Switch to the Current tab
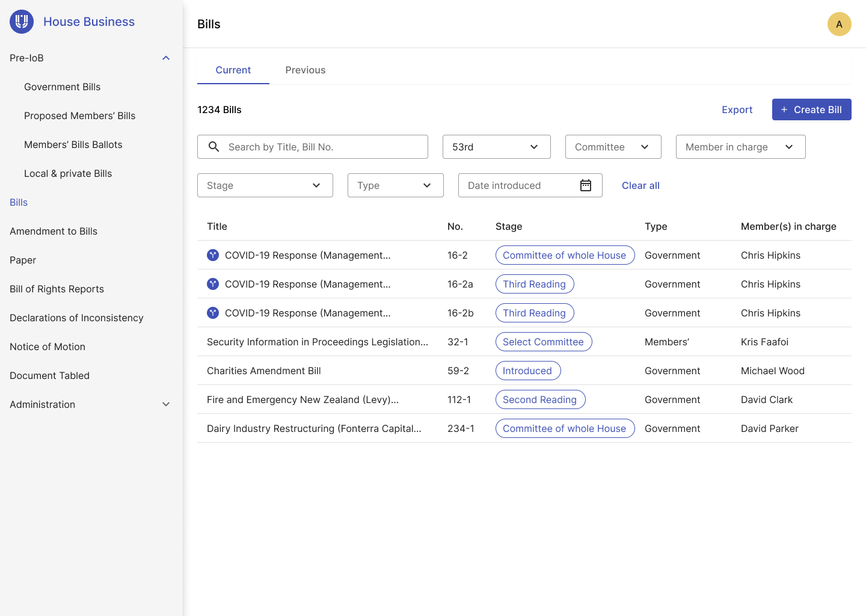 [x=233, y=70]
